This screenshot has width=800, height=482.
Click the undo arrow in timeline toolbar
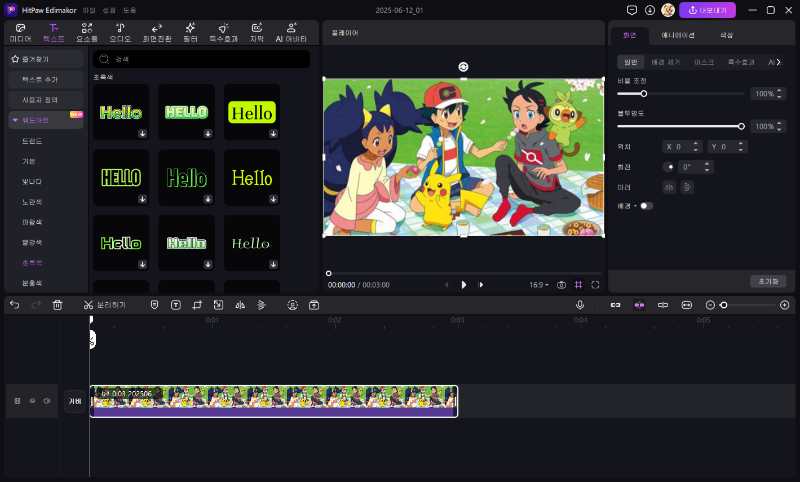(x=15, y=304)
